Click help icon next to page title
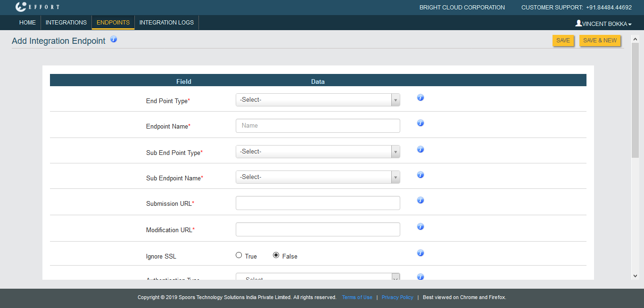Viewport: 644px width, 308px height. [114, 39]
